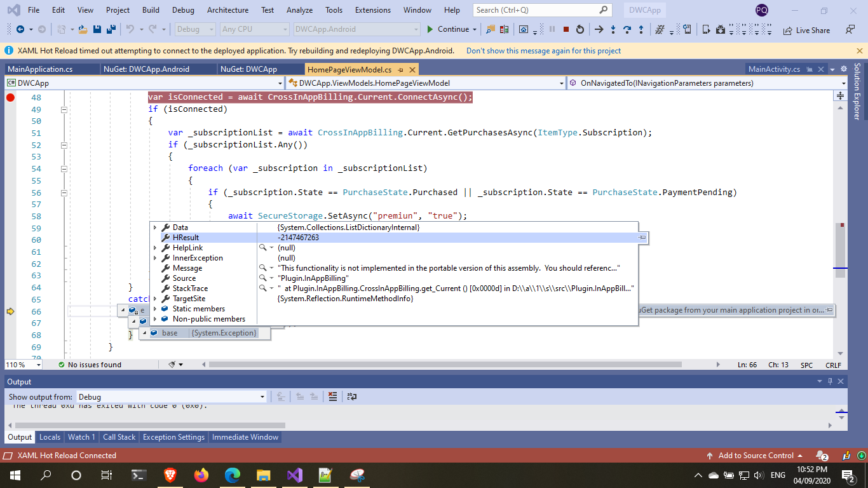Image resolution: width=868 pixels, height=488 pixels.
Task: Click the Step Over icon
Action: pyautogui.click(x=627, y=29)
